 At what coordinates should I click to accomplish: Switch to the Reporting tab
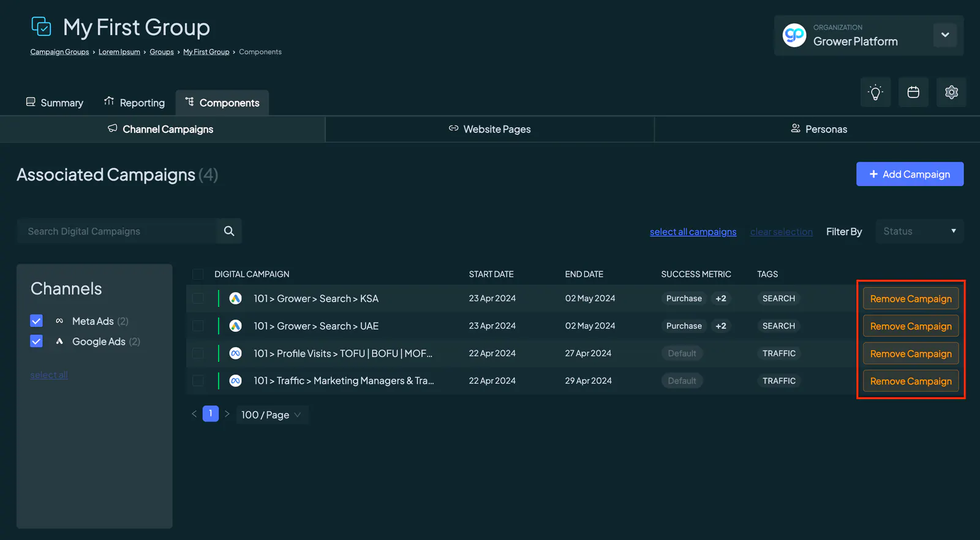134,102
